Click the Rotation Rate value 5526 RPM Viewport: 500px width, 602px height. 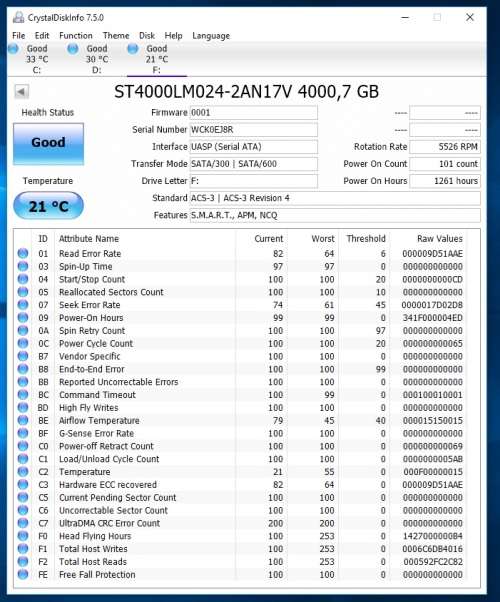pyautogui.click(x=445, y=147)
